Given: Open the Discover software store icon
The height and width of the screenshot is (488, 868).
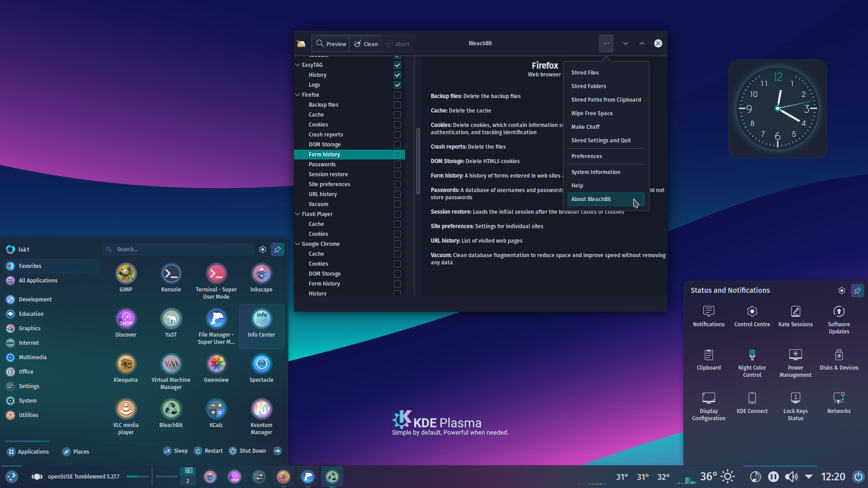Looking at the screenshot, I should coord(126,323).
